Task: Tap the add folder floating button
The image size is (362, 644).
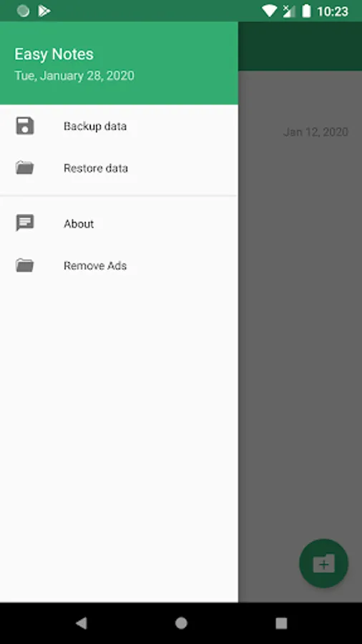Action: click(324, 564)
